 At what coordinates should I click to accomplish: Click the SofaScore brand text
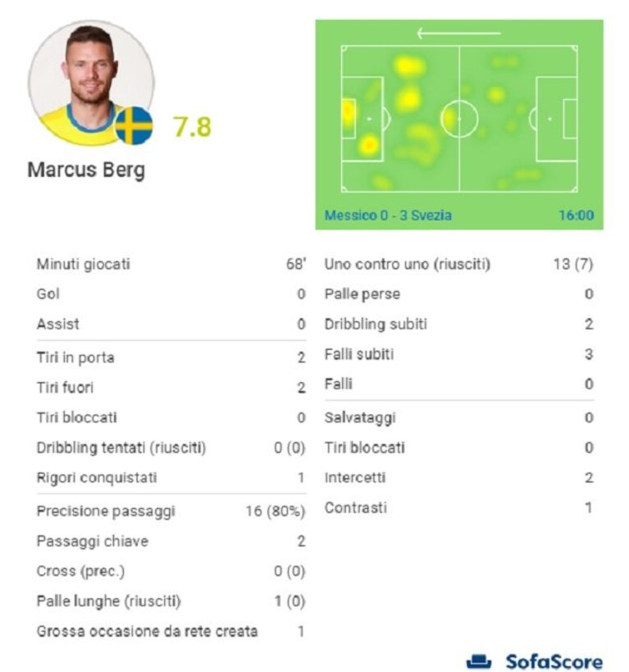coord(554,661)
